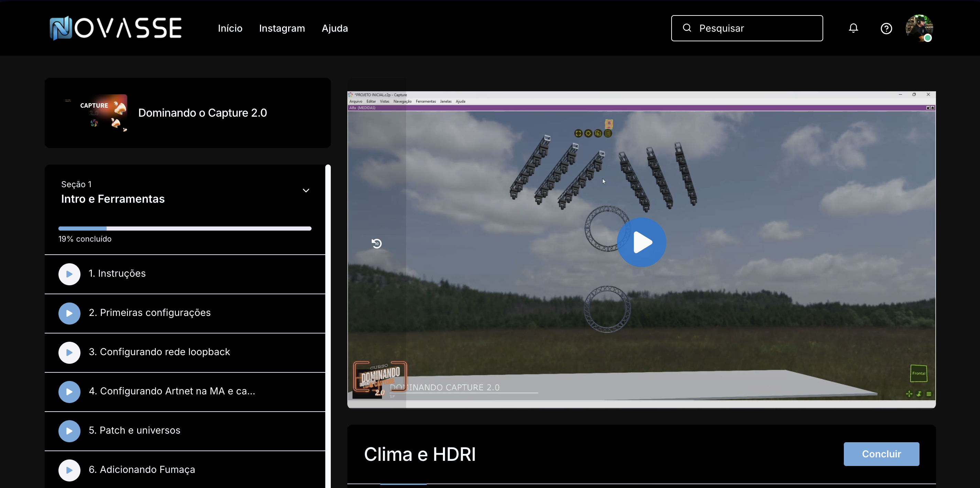The width and height of the screenshot is (980, 488).
Task: Open the Instagram link
Action: coord(282,28)
